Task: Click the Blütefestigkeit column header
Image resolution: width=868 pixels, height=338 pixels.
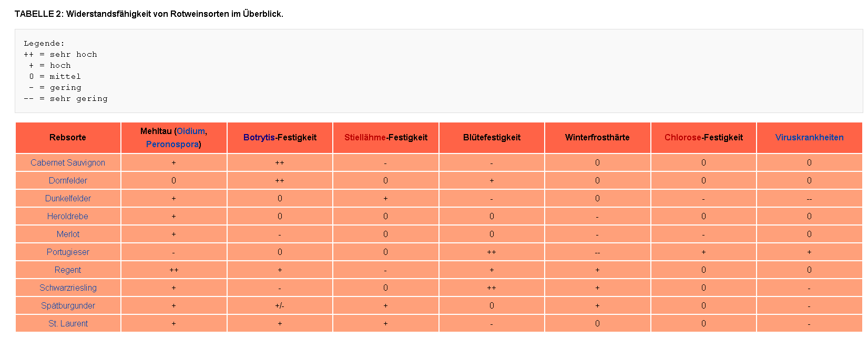Action: point(492,138)
